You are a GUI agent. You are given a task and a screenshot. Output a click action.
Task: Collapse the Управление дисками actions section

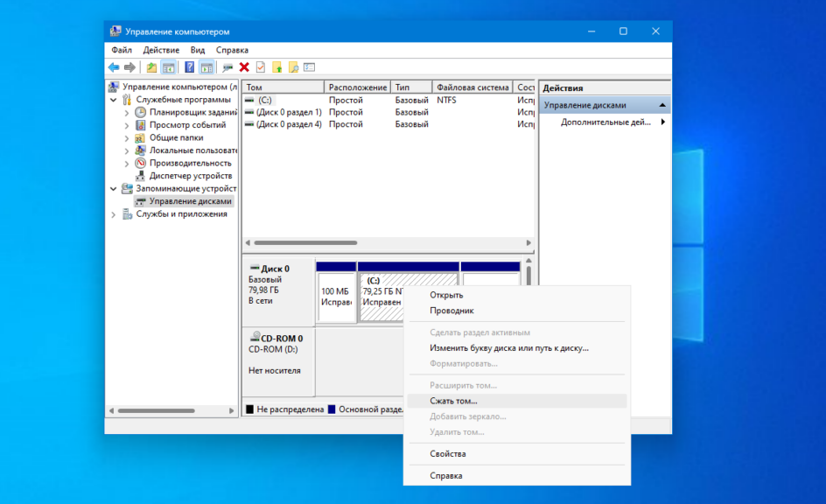pos(662,105)
